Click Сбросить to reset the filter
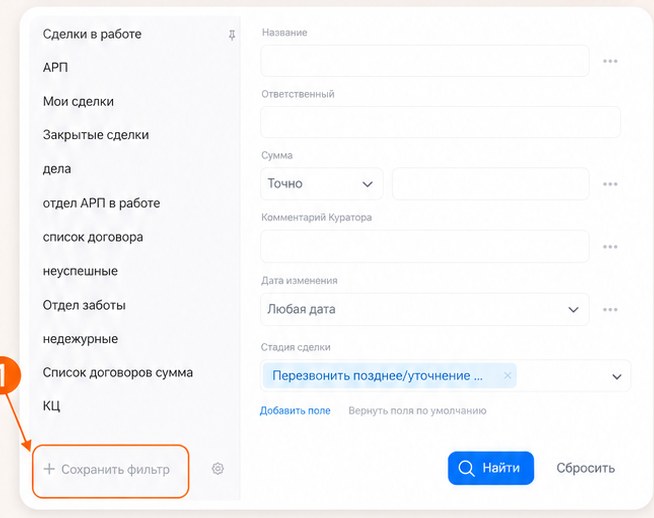The image size is (654, 518). (586, 468)
